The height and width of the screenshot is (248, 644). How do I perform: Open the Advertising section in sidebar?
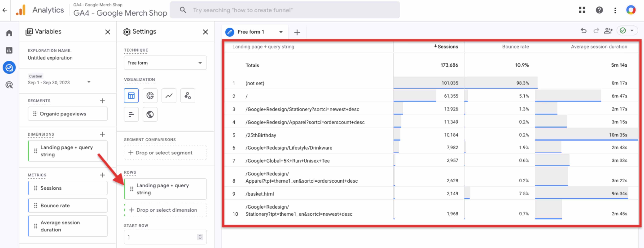tap(9, 85)
